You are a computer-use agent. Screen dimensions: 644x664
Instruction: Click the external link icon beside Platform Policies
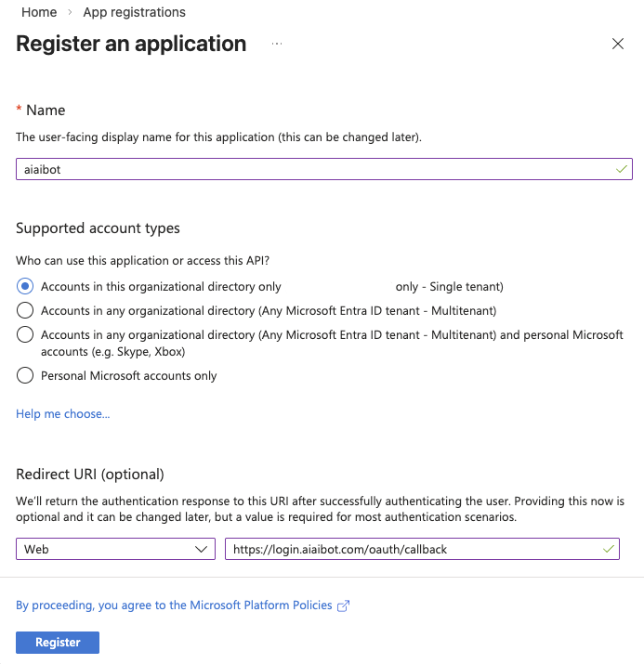tap(343, 605)
